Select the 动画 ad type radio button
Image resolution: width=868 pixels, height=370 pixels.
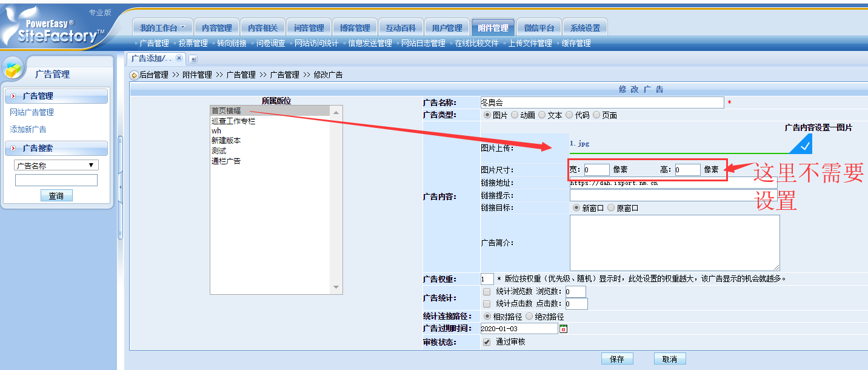pyautogui.click(x=515, y=115)
